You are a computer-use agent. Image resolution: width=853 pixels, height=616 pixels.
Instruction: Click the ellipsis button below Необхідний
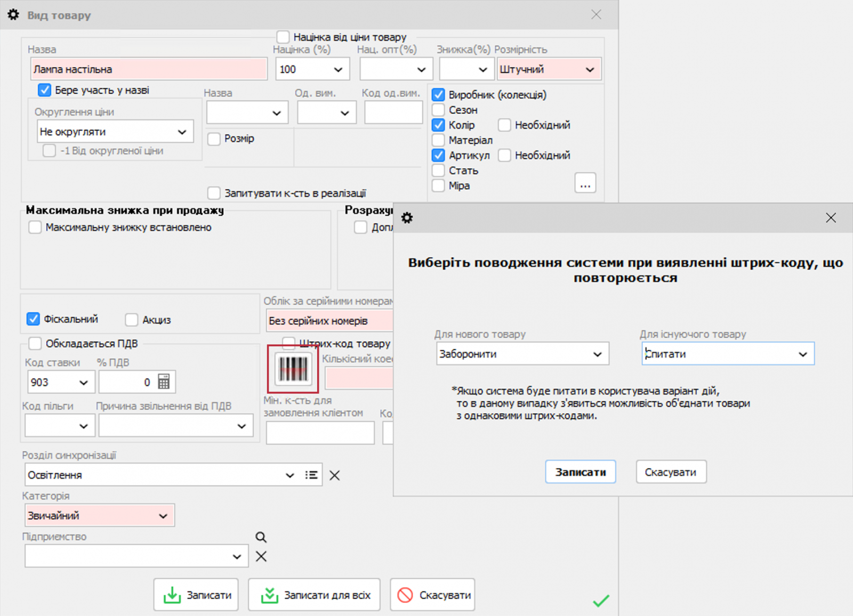point(585,183)
